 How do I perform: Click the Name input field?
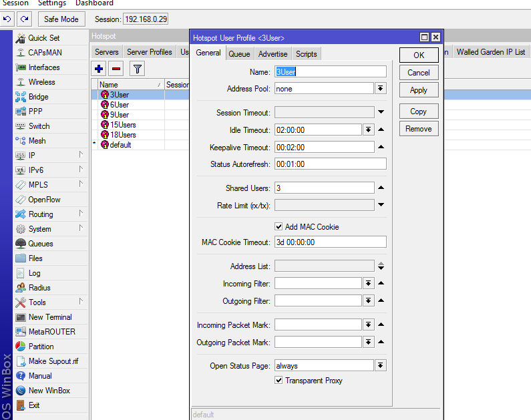coord(330,71)
